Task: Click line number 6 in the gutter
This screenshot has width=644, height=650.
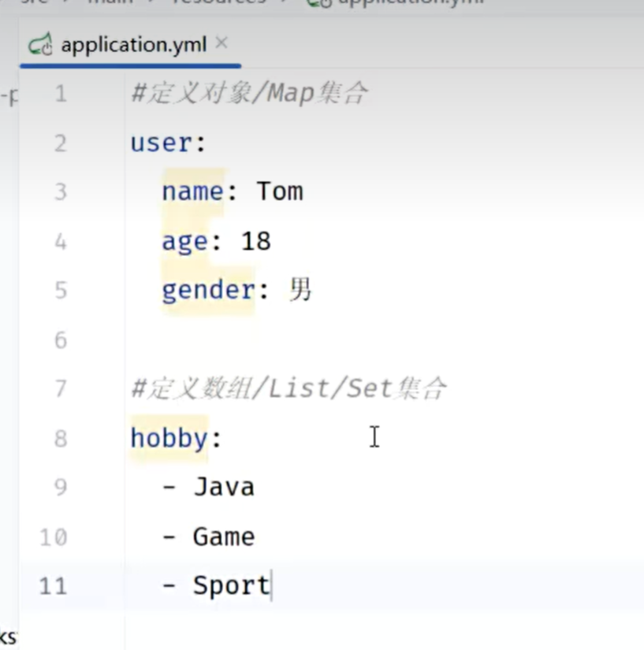Action: coord(61,340)
